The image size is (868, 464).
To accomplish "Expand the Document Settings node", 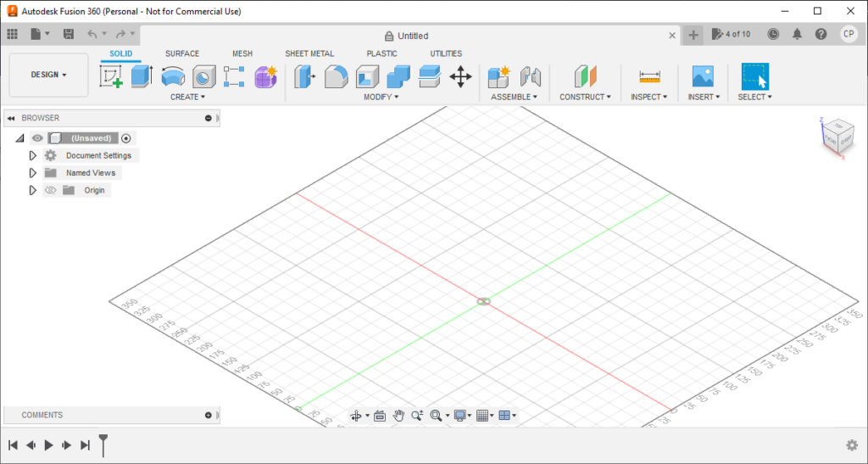I will [32, 156].
